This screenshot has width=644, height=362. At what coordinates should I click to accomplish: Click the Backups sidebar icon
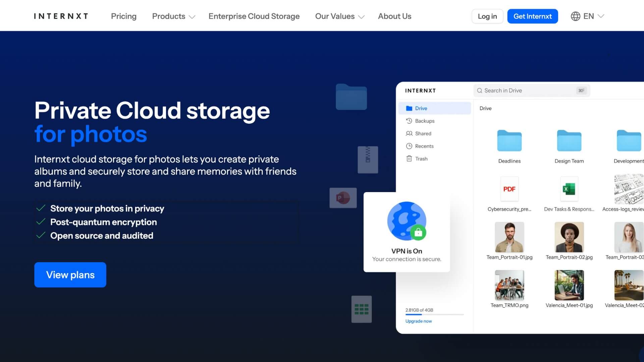pyautogui.click(x=409, y=121)
